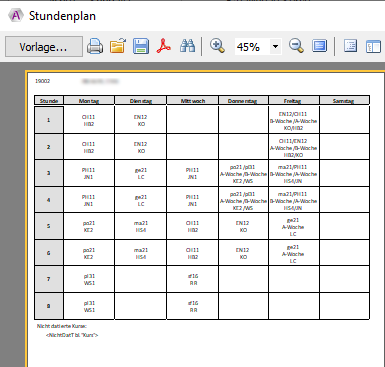Toggle the thumbnails side panel icon
The width and height of the screenshot is (385, 367).
pos(373,46)
